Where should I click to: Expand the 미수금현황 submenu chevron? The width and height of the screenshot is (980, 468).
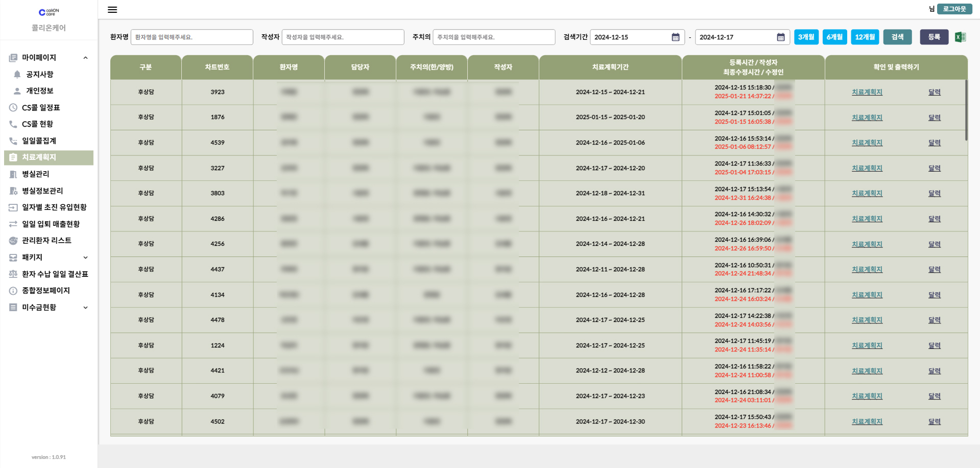85,308
